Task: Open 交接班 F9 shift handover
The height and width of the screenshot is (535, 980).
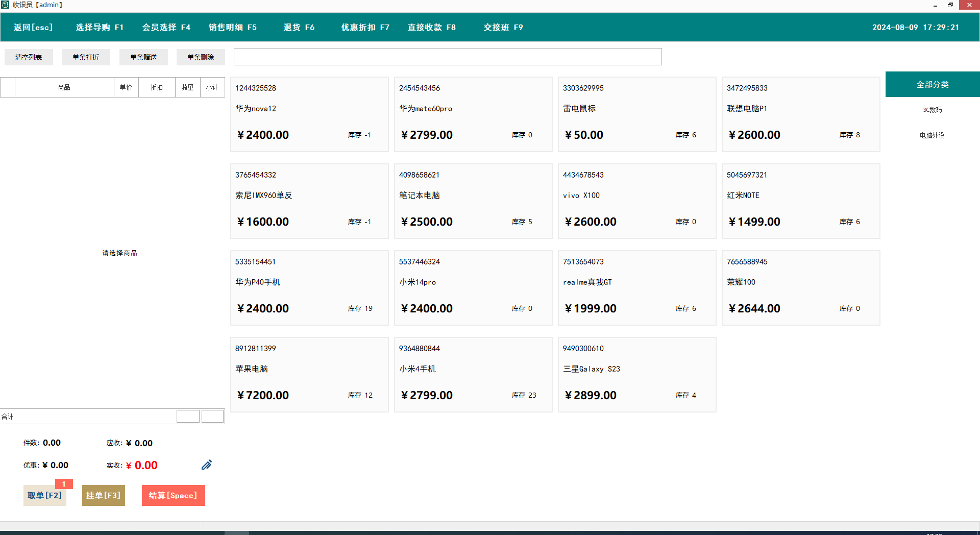Action: tap(503, 28)
